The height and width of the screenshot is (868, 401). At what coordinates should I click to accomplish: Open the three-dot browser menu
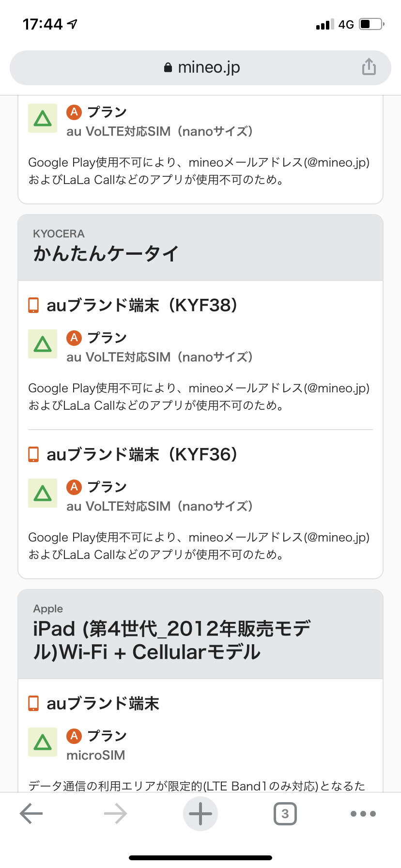point(363,814)
